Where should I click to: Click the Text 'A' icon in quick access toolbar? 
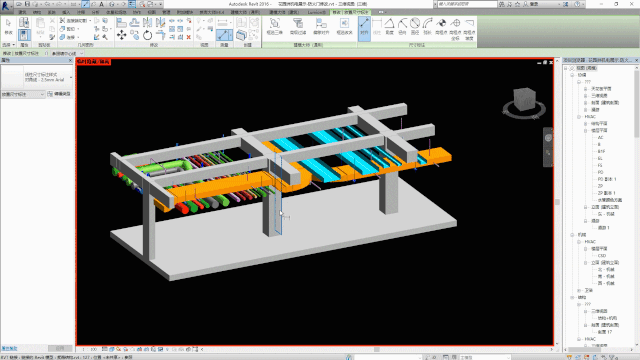(102, 4)
